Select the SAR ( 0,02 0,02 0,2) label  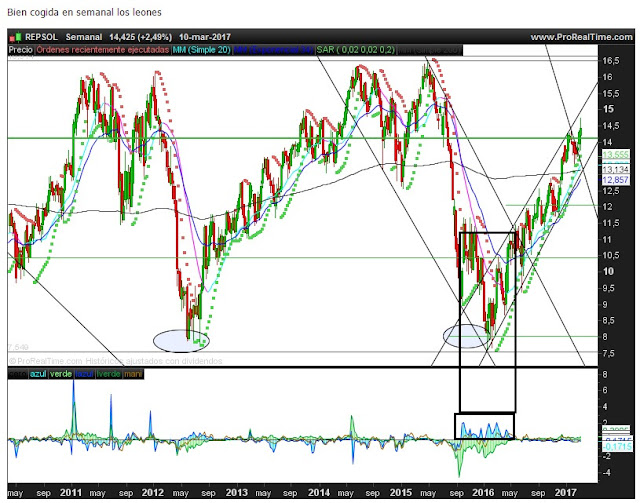pyautogui.click(x=356, y=50)
